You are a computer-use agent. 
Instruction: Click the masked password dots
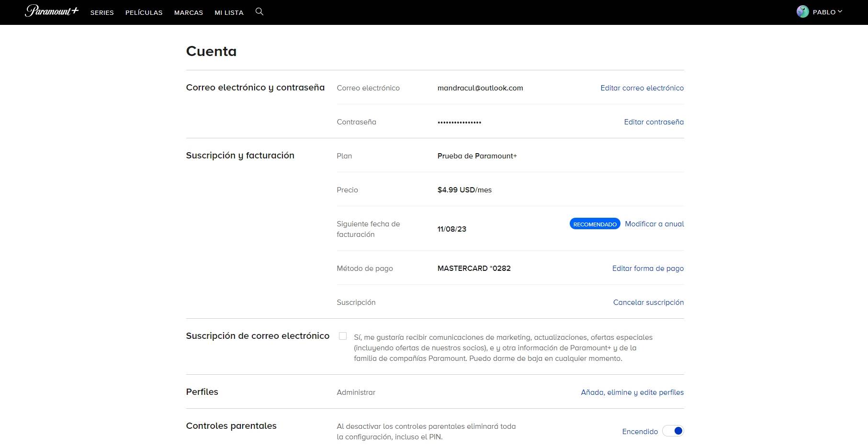(x=459, y=123)
